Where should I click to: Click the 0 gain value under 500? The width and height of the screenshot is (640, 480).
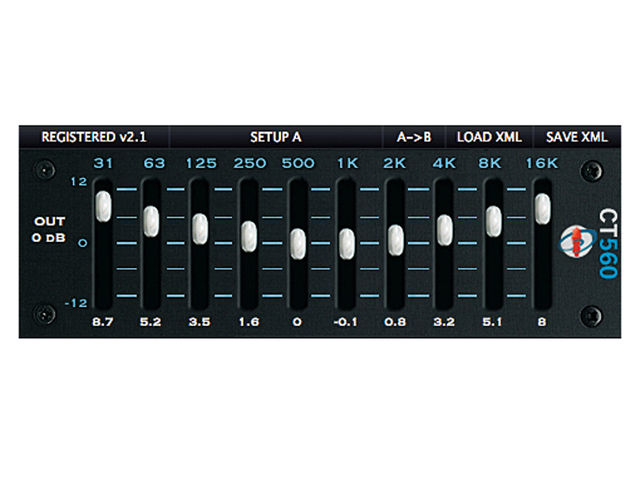click(297, 322)
